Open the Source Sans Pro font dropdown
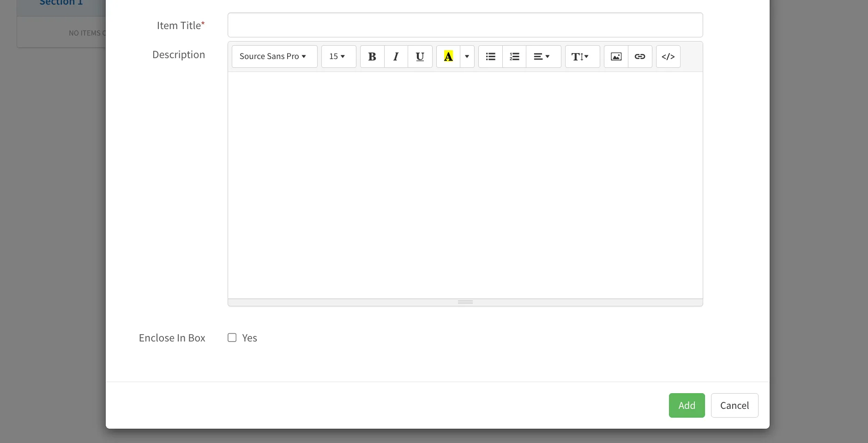 coord(274,56)
